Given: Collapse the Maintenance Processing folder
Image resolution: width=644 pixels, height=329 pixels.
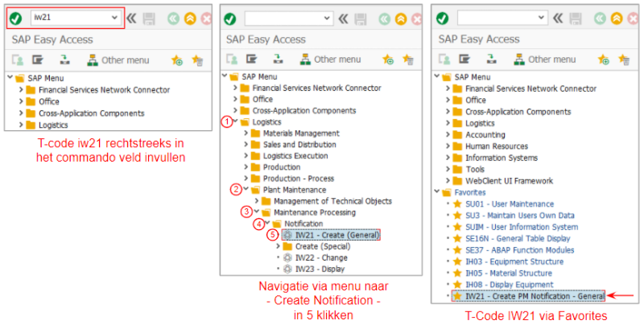Looking at the screenshot, I should 257,212.
